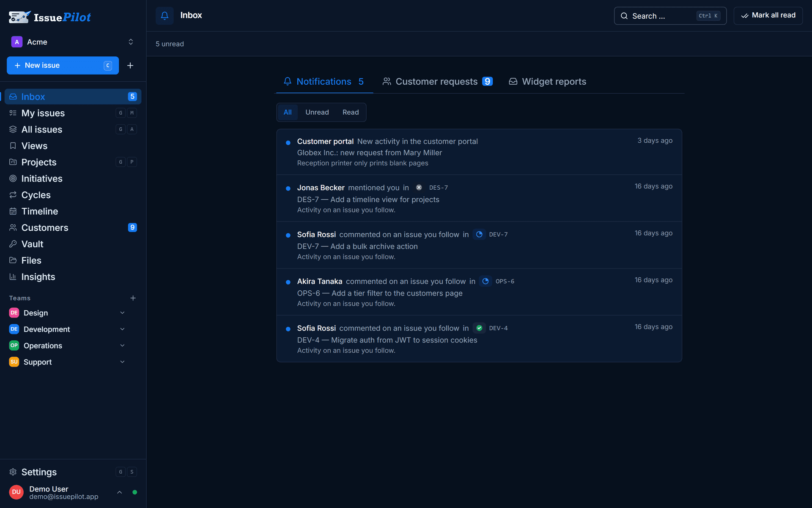Click the Sofia Rossi DEV-4 notification's unread dot

pos(288,329)
